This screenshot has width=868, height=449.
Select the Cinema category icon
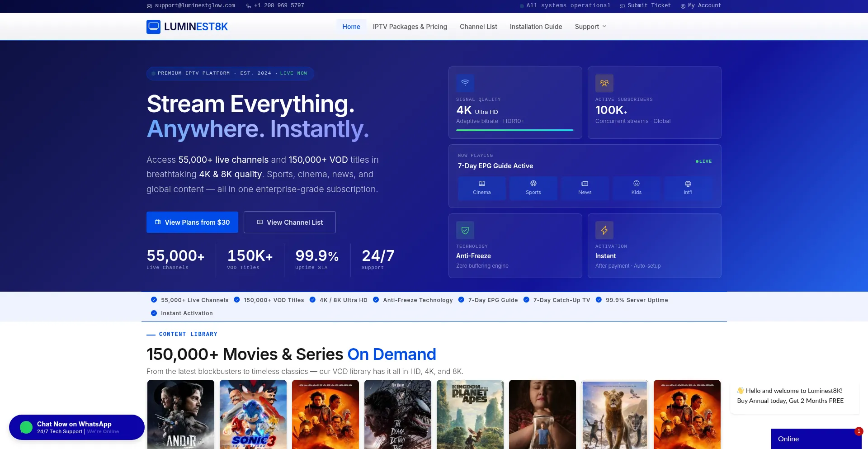pyautogui.click(x=482, y=184)
